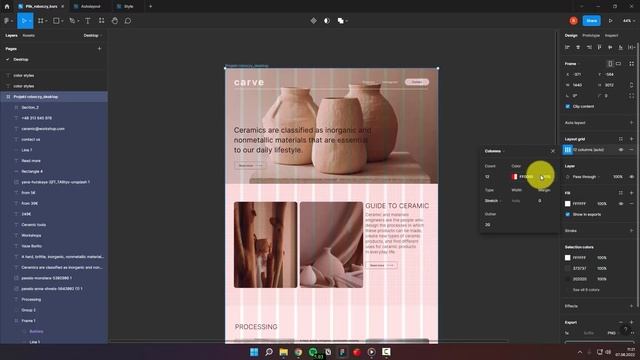Screen dimensions: 640x360
Task: Click the user avatar in toolbar
Action: (573, 21)
